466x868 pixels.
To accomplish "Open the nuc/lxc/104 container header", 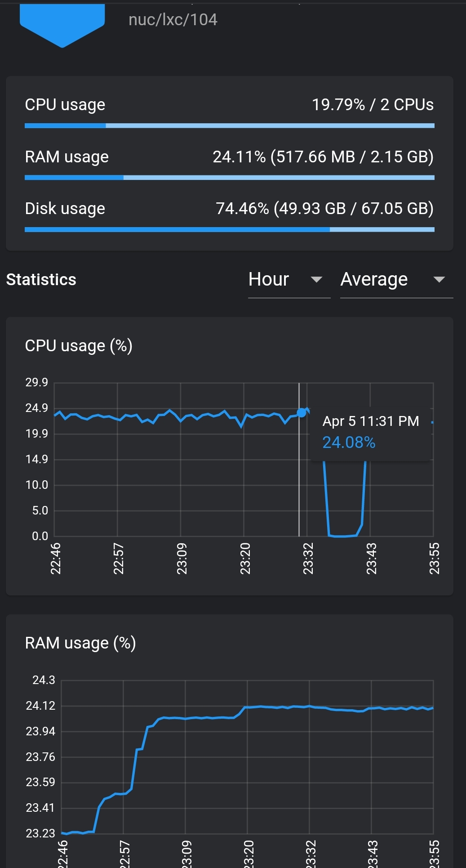I will tap(172, 20).
